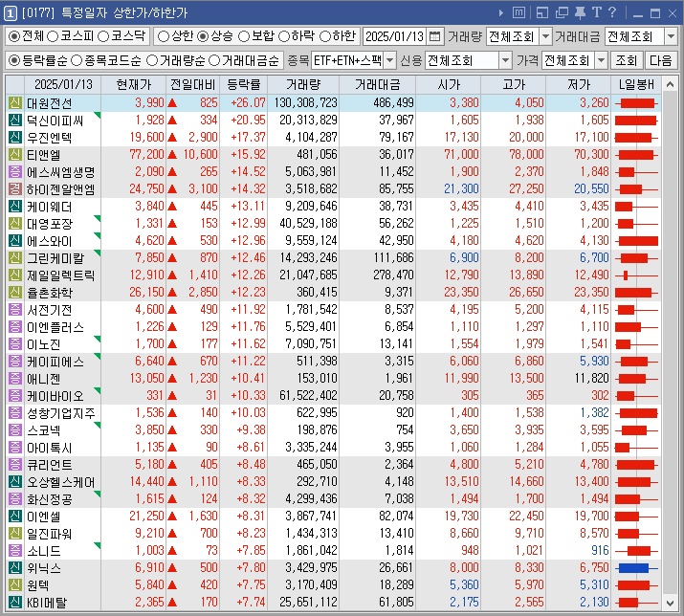Click the small play arrow in title bar
This screenshot has width=684, height=616.
click(x=501, y=13)
